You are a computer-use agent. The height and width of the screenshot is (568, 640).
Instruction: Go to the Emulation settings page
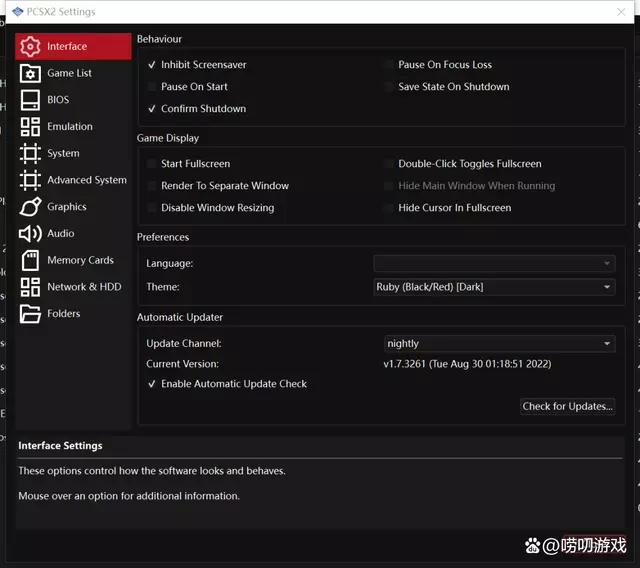73,126
